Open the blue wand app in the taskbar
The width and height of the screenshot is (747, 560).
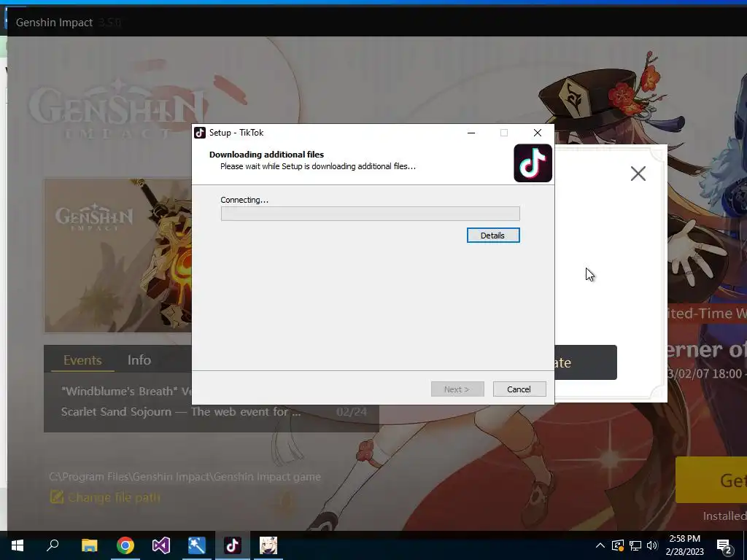[x=197, y=545]
